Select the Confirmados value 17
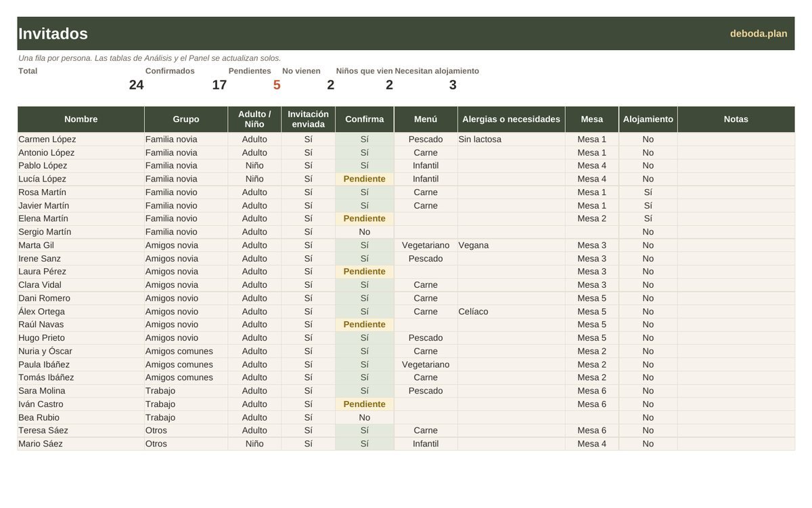This screenshot has height=508, width=812. 219,85
